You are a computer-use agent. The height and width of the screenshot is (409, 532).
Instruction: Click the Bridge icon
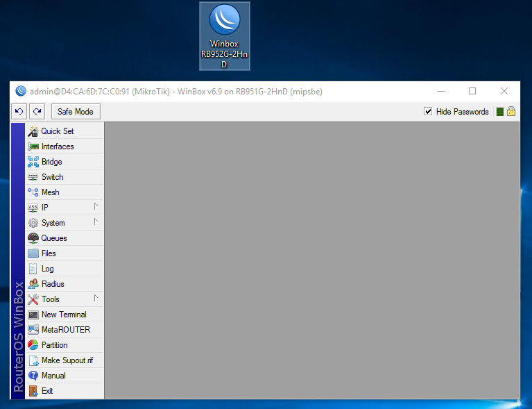(x=33, y=162)
